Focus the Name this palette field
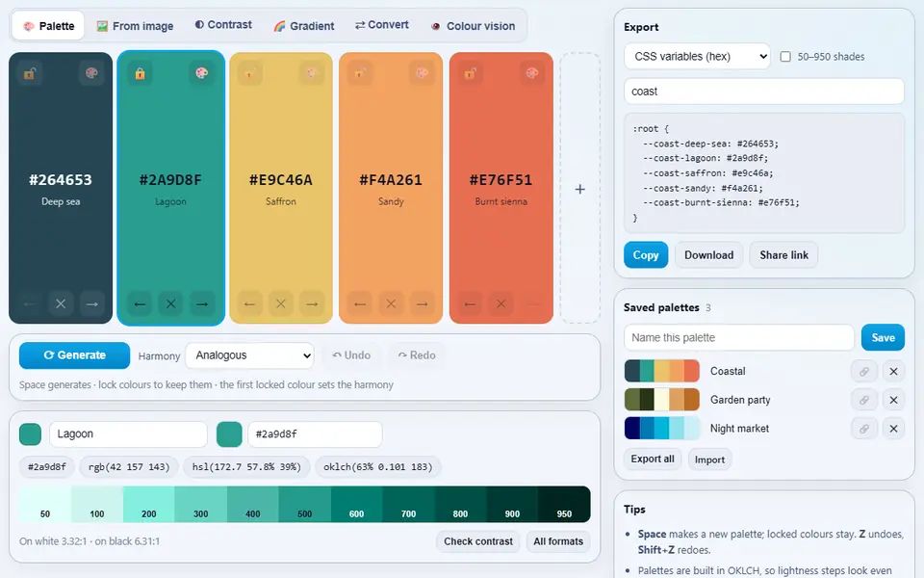The width and height of the screenshot is (924, 578). coord(739,337)
